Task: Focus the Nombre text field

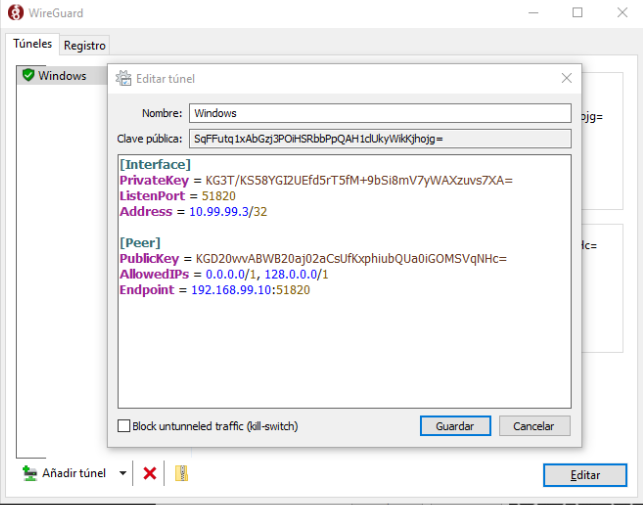Action: [x=380, y=113]
